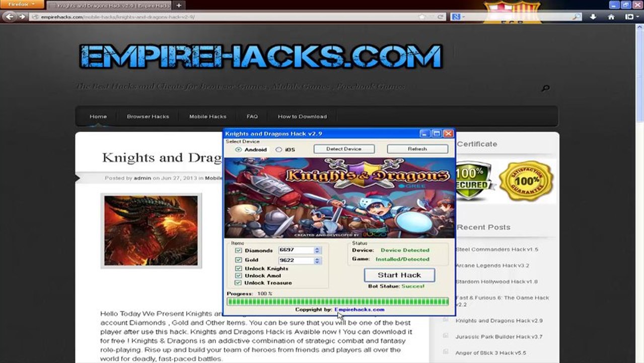Toggle the Diamonds checkbox
The height and width of the screenshot is (363, 644).
coord(238,251)
